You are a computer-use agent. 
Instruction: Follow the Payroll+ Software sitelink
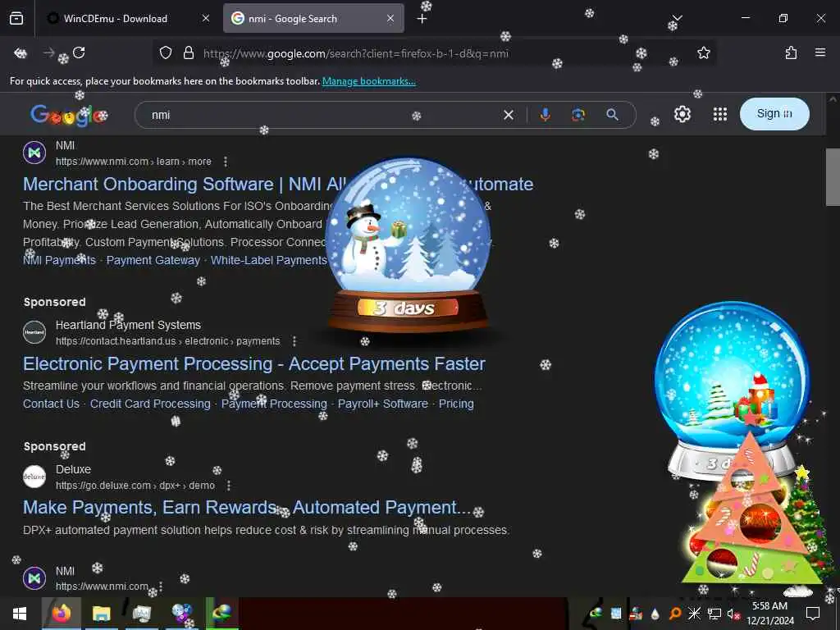[x=382, y=404]
